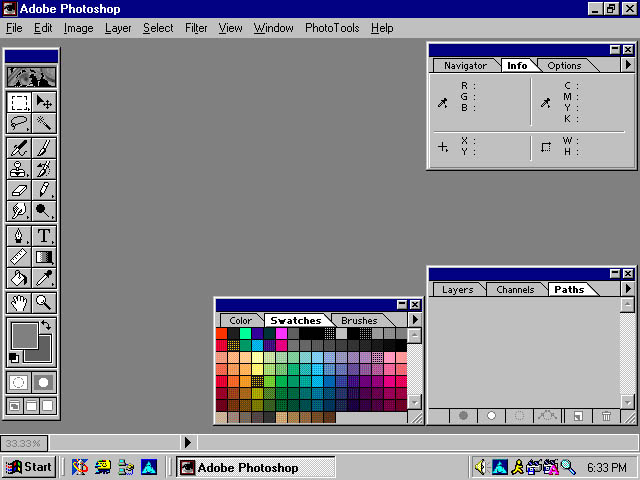This screenshot has width=640, height=480.
Task: Swap foreground and background colors
Action: [46, 325]
